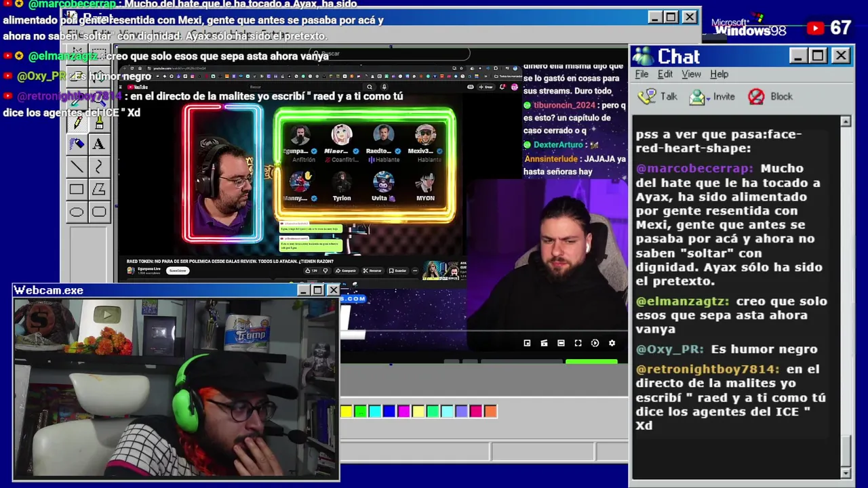The image size is (868, 488).
Task: Select the straight Line tool
Action: 77,167
